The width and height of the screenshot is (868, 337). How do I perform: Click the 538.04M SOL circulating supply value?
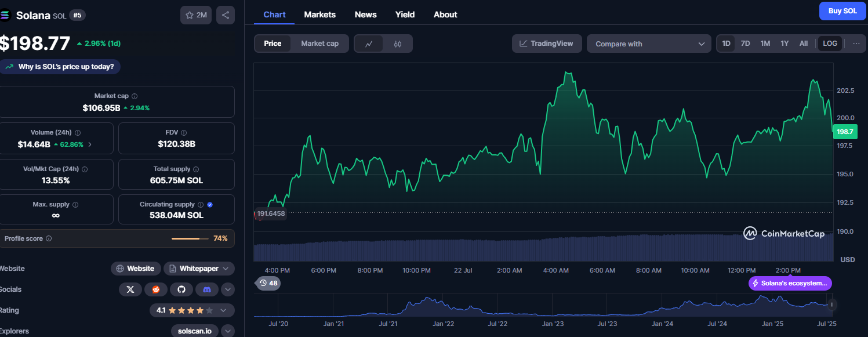(x=176, y=215)
